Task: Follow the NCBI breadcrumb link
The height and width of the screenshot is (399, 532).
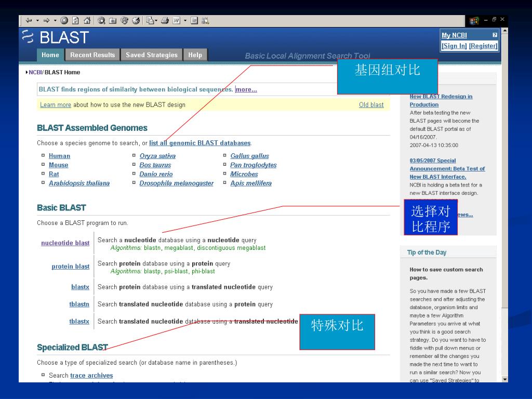Action: click(x=35, y=72)
